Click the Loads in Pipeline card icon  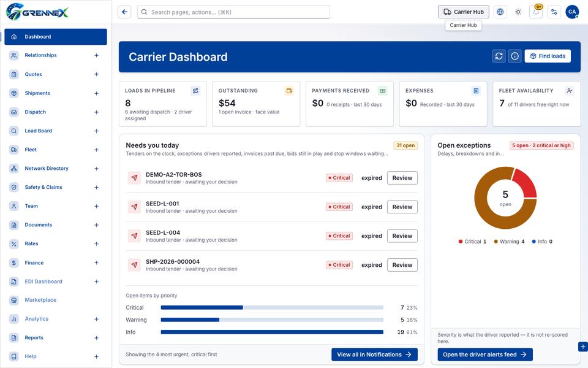click(195, 91)
